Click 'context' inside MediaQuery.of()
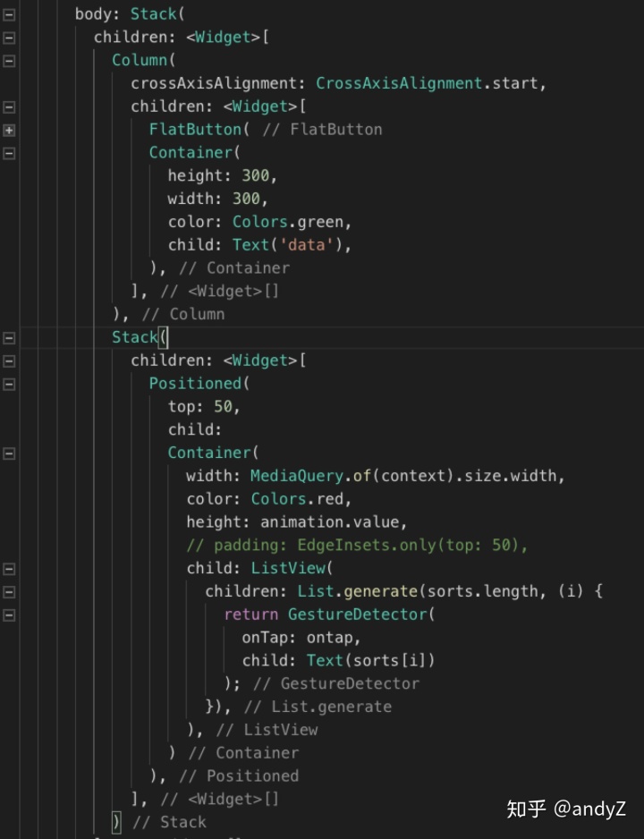644x839 pixels. coord(413,476)
